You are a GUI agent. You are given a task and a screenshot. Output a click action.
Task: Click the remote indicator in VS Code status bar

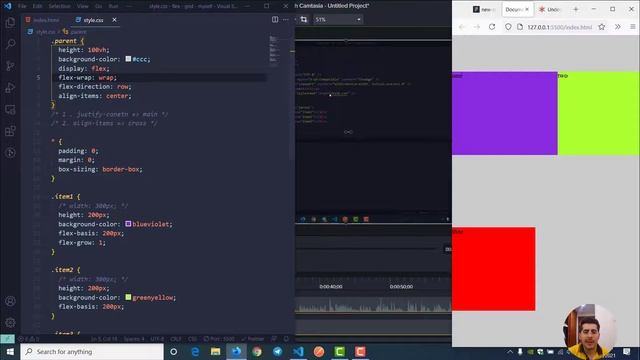[x=7, y=339]
